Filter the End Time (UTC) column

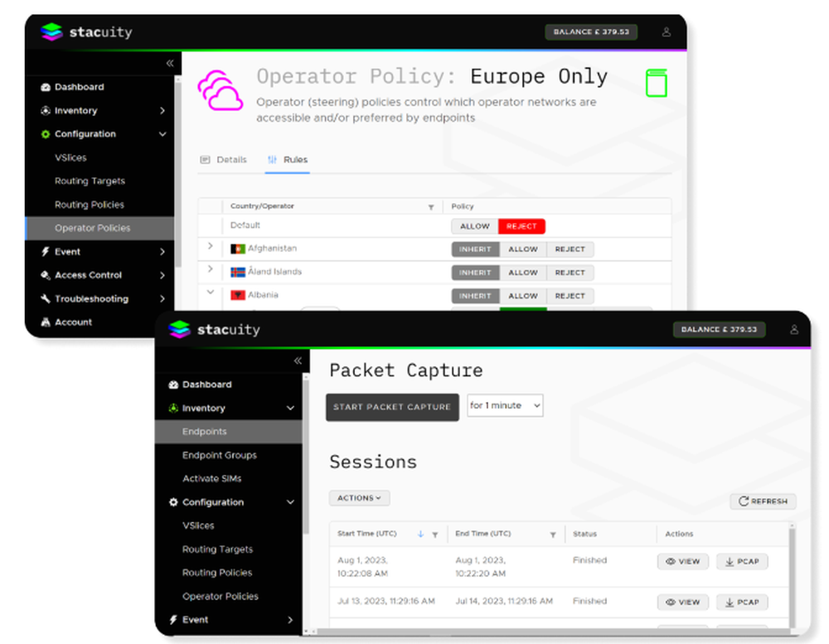point(552,535)
